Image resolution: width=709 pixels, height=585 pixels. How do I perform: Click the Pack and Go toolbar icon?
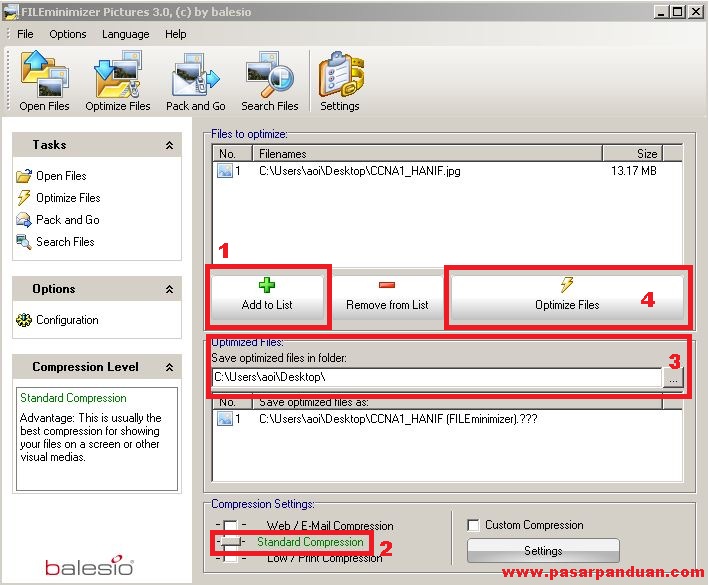coord(196,75)
